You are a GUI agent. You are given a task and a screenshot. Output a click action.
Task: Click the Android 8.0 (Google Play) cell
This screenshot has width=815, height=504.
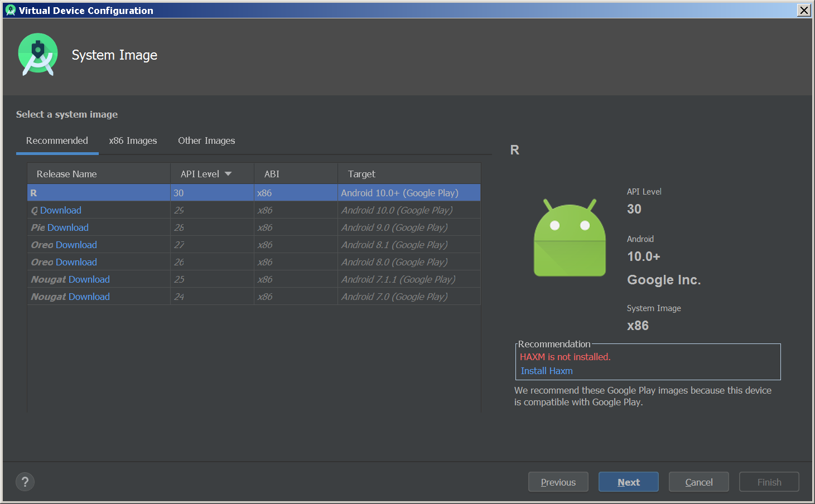click(409, 262)
